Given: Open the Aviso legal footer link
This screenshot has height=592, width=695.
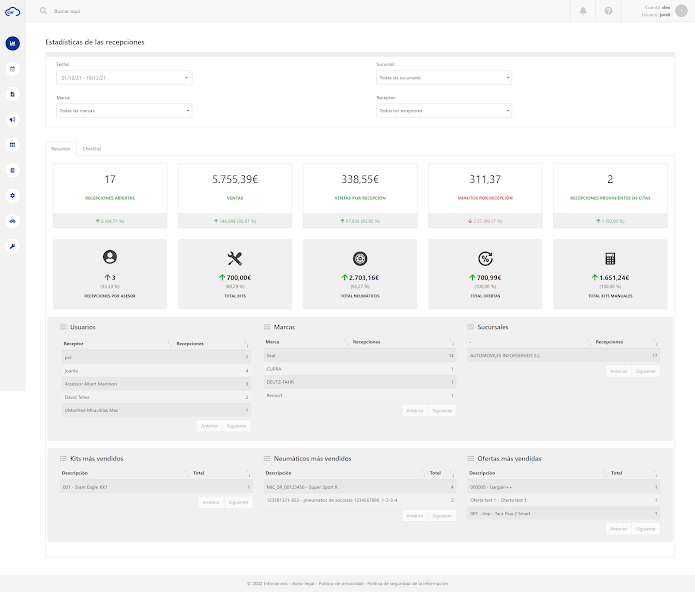Looking at the screenshot, I should point(302,583).
